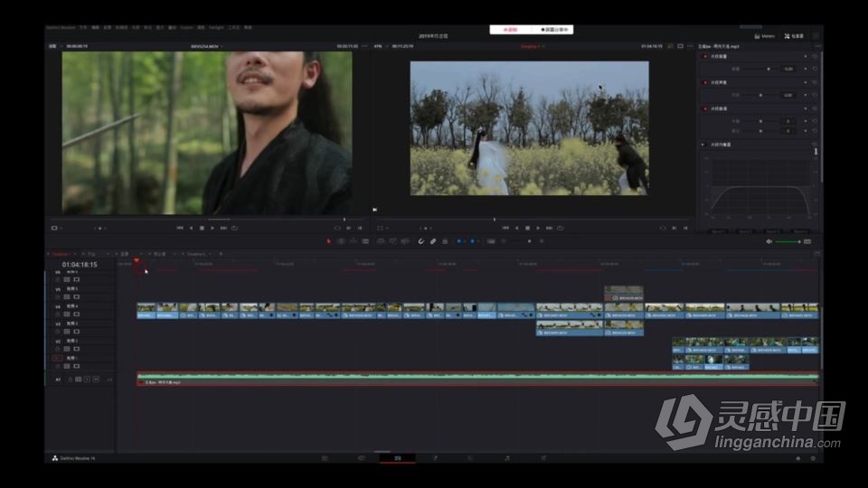The height and width of the screenshot is (488, 868).
Task: Reset the first Inspector section with circular arrow
Action: click(x=815, y=56)
